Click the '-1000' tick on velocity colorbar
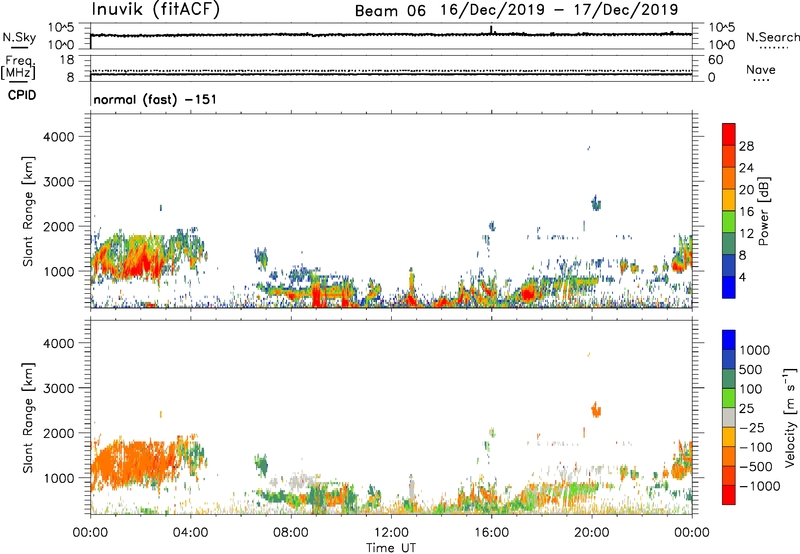Viewport: 800px width, 554px height. pyautogui.click(x=759, y=486)
